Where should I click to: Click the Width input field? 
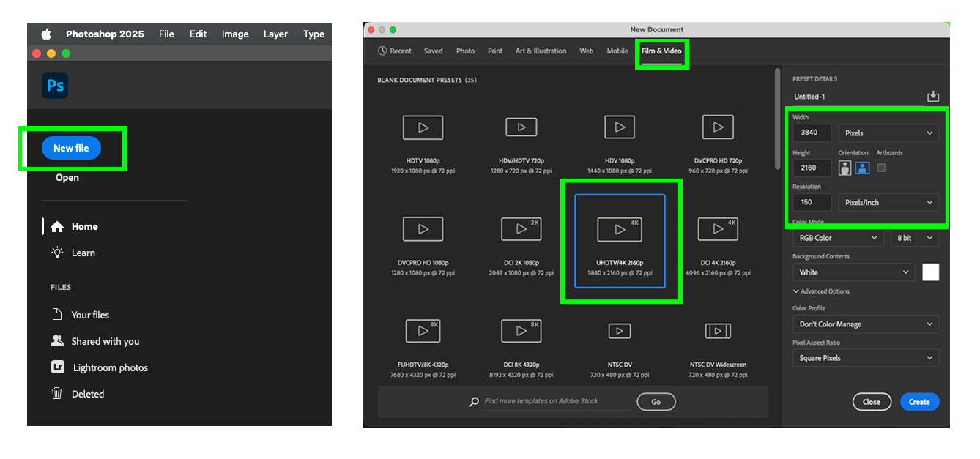(812, 133)
